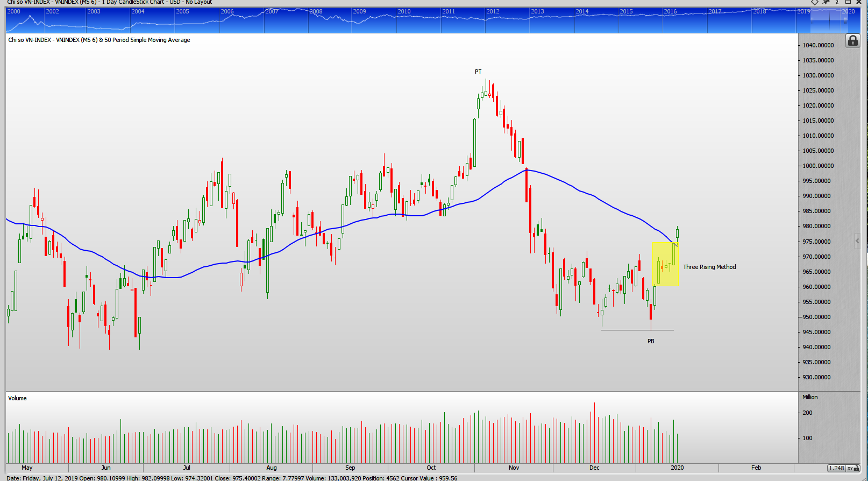This screenshot has height=481, width=868.
Task: Pin the chart window with pushpin icon
Action: pos(826,2)
